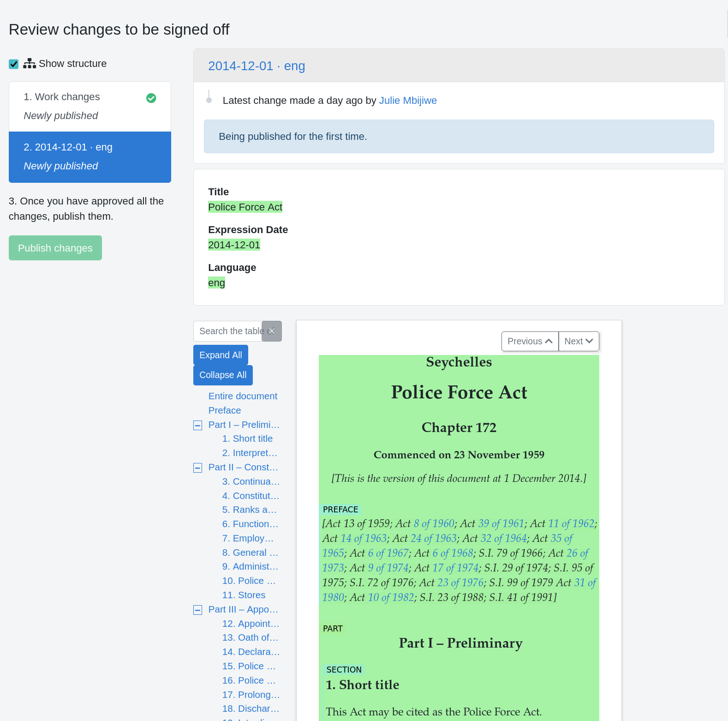Collapse Part I – Preliminary tree node
The height and width of the screenshot is (721, 728).
(x=197, y=426)
